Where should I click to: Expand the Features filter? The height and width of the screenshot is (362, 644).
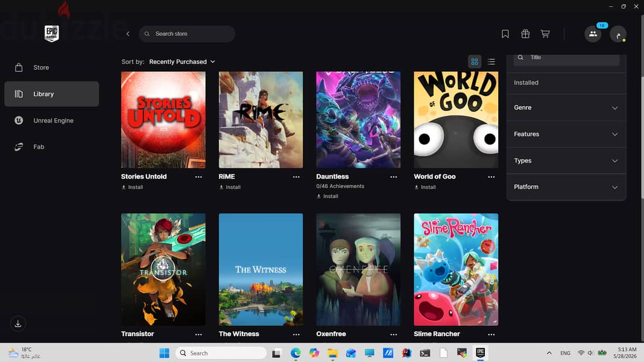click(566, 134)
